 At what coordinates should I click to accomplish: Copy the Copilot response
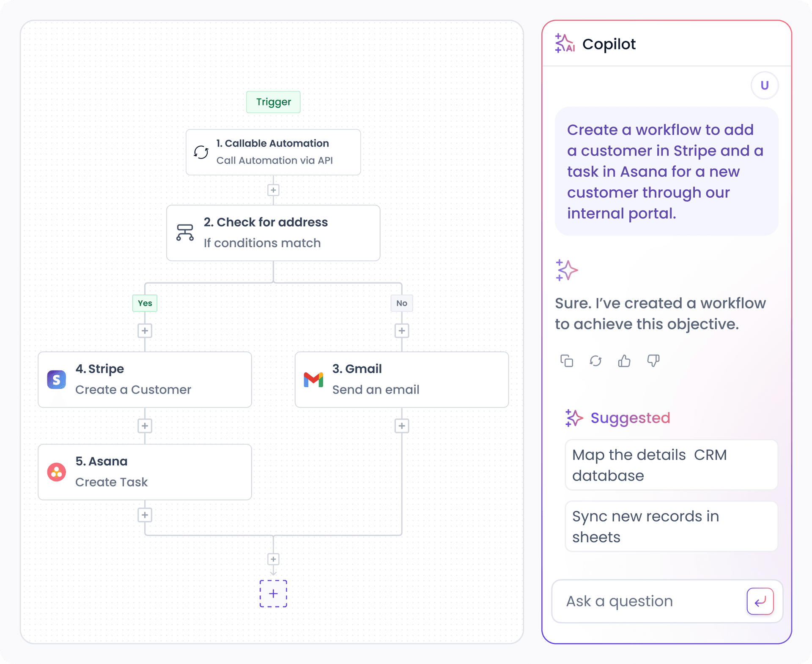[x=567, y=361]
